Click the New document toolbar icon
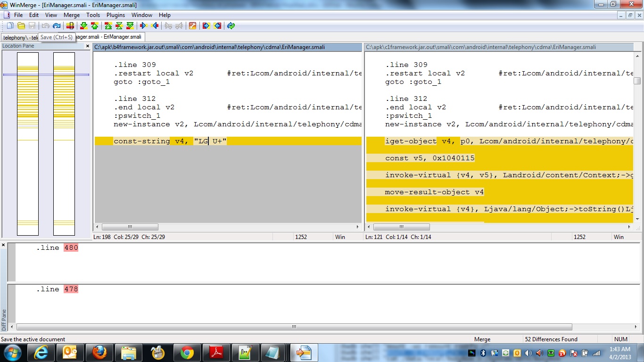The image size is (644, 362). click(x=10, y=26)
